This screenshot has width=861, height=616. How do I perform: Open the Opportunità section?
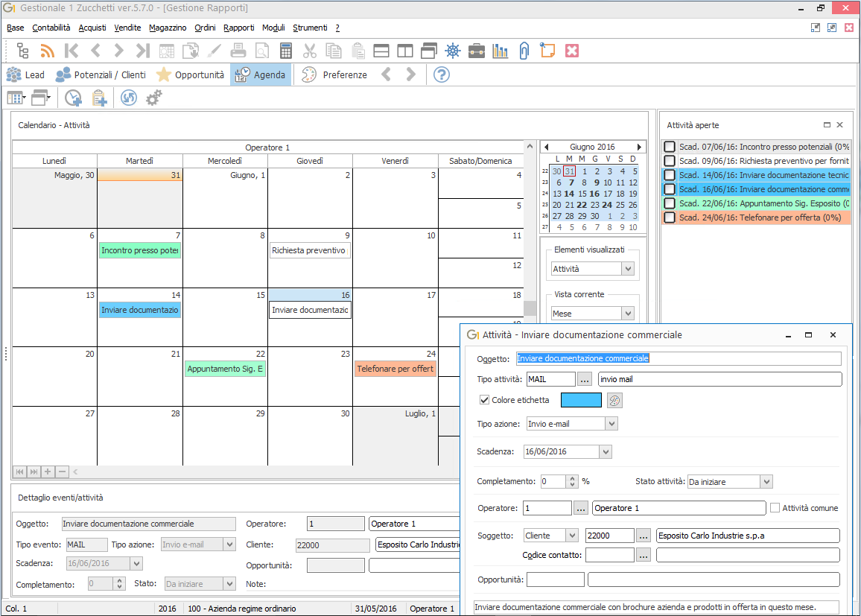191,74
